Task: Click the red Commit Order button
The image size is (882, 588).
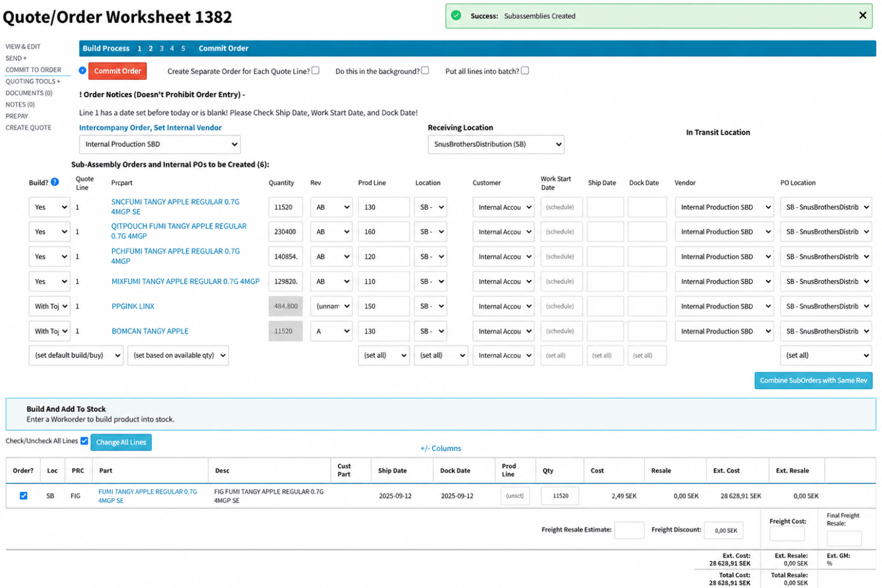Action: pyautogui.click(x=117, y=71)
